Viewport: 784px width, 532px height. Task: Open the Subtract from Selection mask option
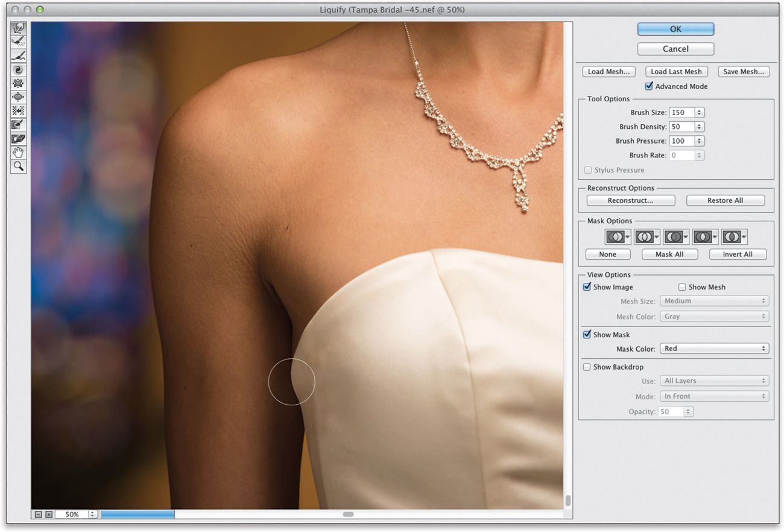pyautogui.click(x=676, y=237)
